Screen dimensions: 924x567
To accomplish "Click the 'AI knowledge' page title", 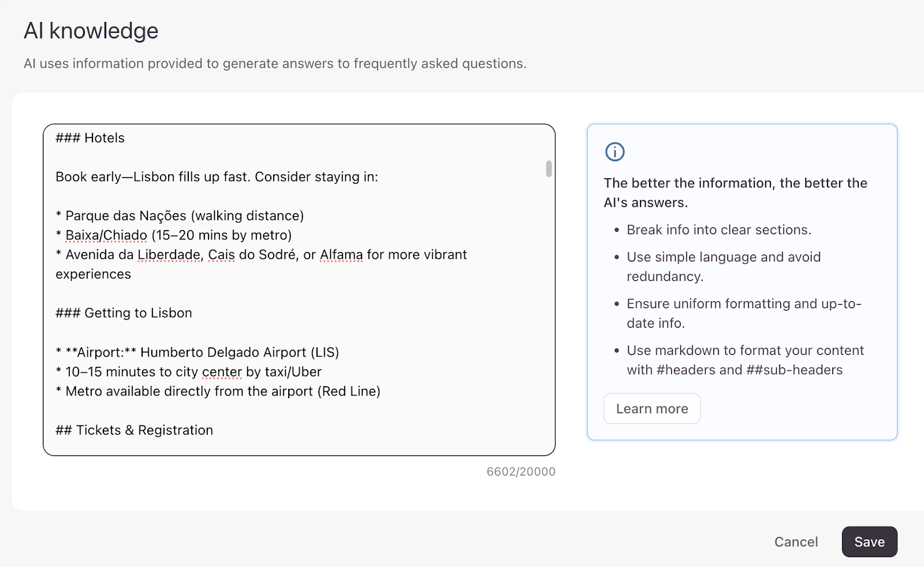I will pos(91,31).
